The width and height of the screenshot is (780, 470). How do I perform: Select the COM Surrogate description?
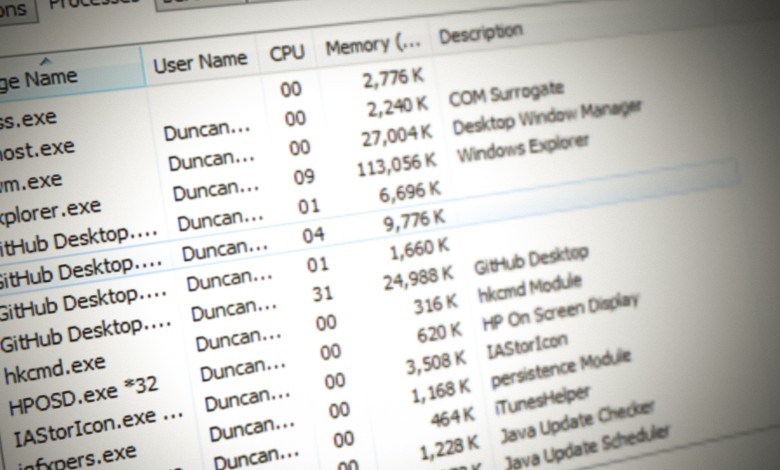[x=506, y=94]
